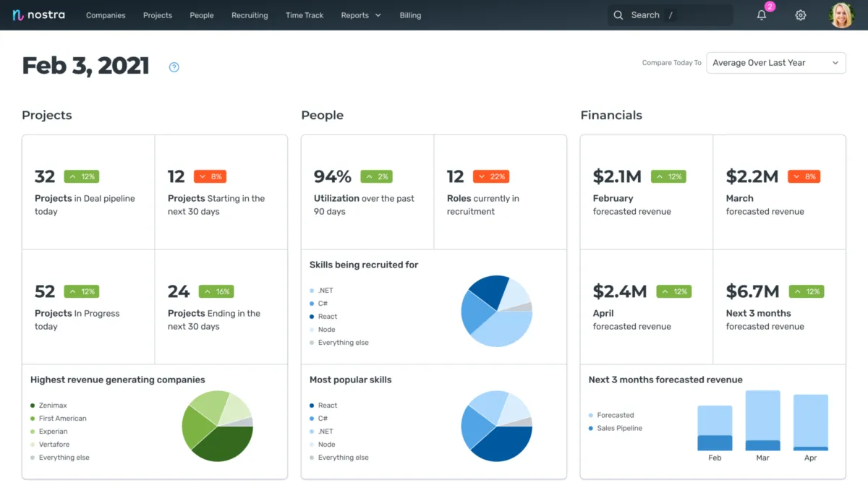868x488 pixels.
Task: Open the Average Over Last Year dropdown
Action: tap(776, 63)
